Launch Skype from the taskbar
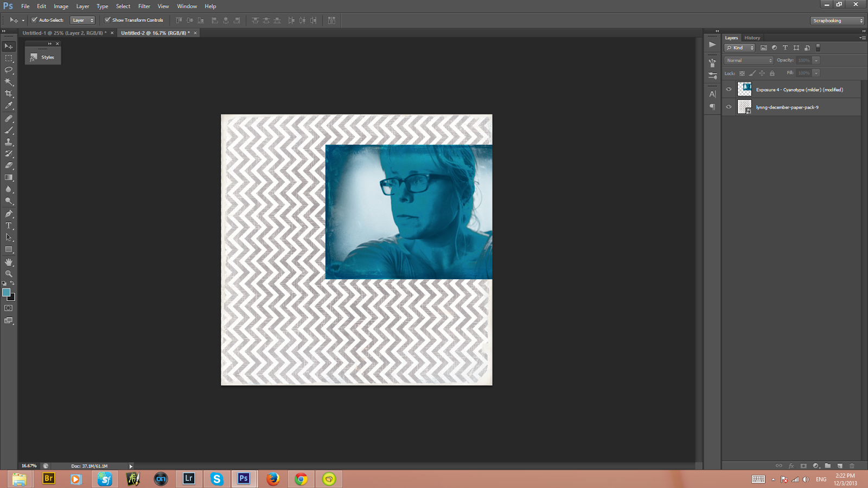This screenshot has width=868, height=488. click(x=217, y=478)
